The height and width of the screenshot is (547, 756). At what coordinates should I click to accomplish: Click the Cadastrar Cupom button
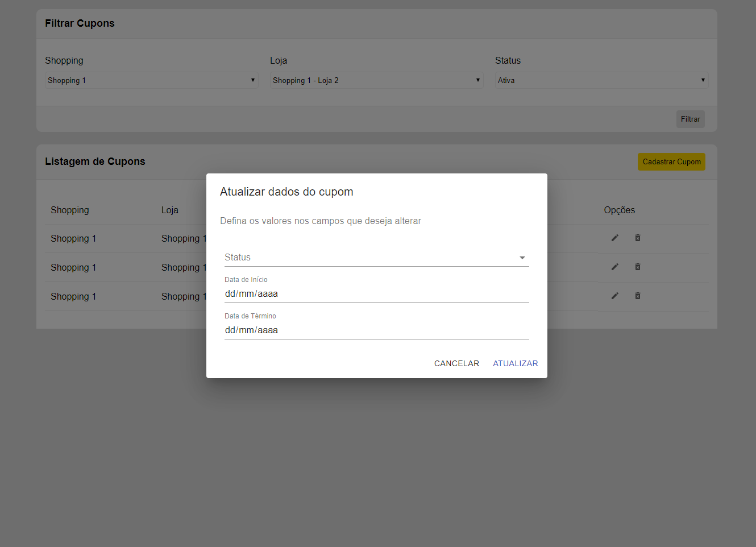pyautogui.click(x=671, y=161)
